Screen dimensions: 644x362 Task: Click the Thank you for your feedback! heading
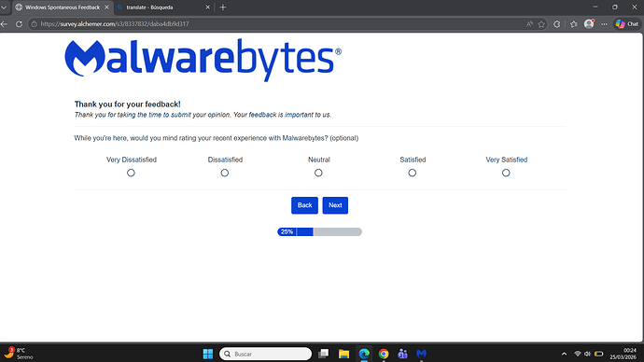pyautogui.click(x=127, y=104)
